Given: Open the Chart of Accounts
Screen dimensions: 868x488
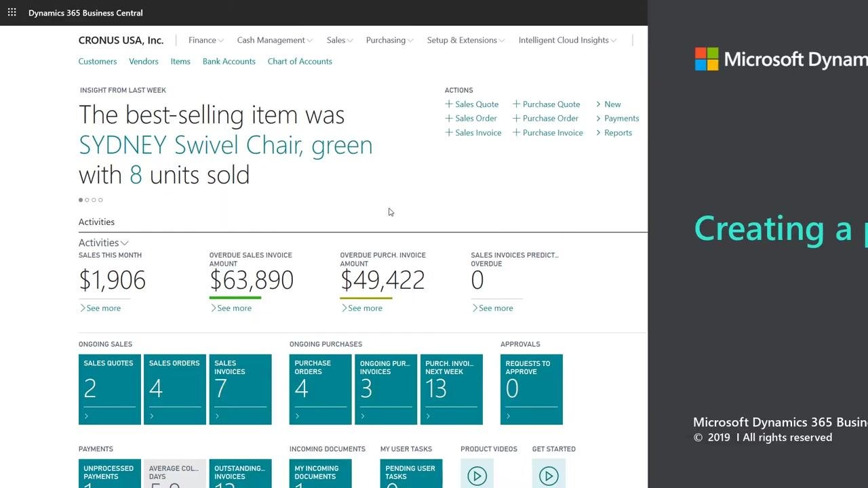Looking at the screenshot, I should point(300,61).
